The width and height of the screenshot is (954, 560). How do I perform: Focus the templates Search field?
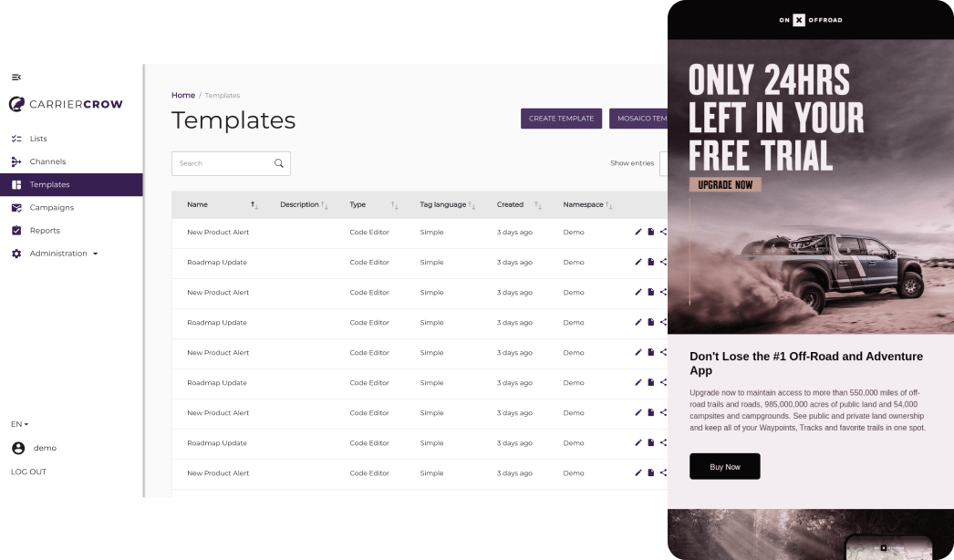click(x=222, y=163)
